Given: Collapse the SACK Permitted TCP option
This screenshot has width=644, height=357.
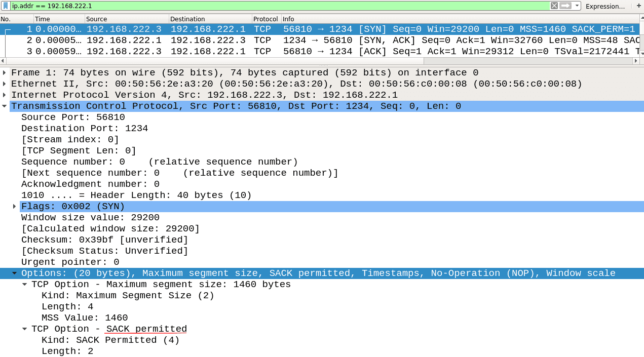Looking at the screenshot, I should [x=24, y=329].
